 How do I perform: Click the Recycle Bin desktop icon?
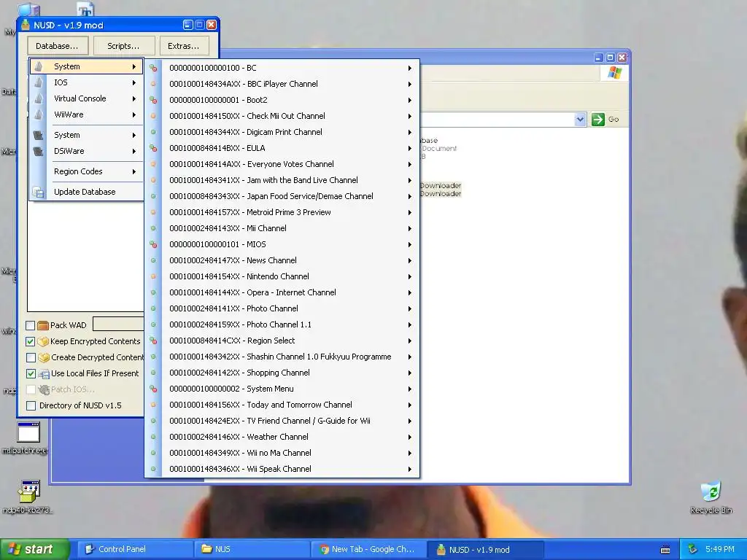[711, 492]
